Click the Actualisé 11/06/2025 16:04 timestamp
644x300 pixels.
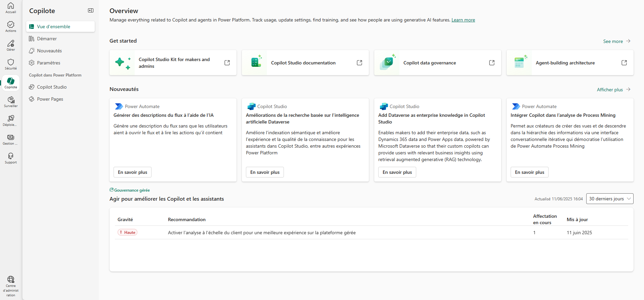pyautogui.click(x=559, y=199)
